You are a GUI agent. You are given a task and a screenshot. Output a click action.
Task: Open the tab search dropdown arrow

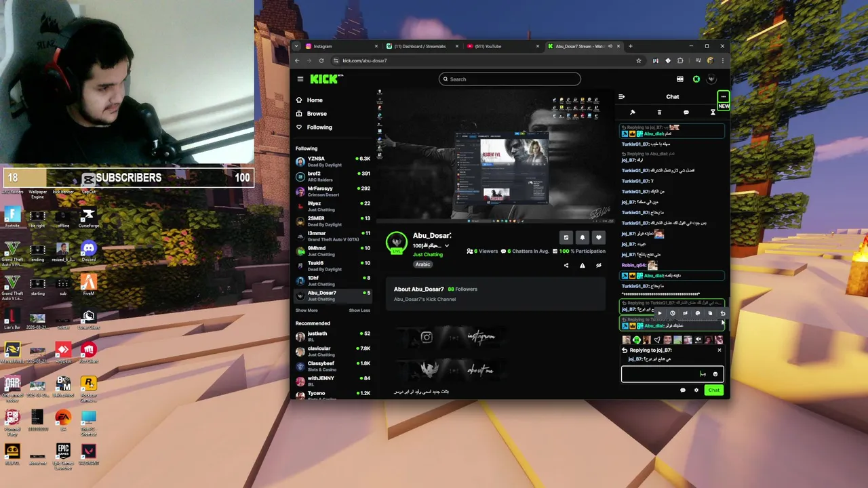point(296,46)
